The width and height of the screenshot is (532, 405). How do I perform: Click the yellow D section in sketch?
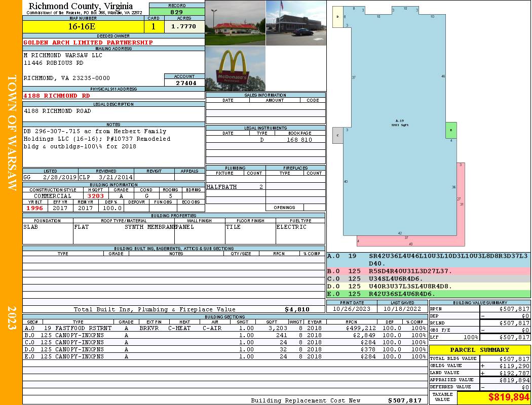pyautogui.click(x=338, y=19)
